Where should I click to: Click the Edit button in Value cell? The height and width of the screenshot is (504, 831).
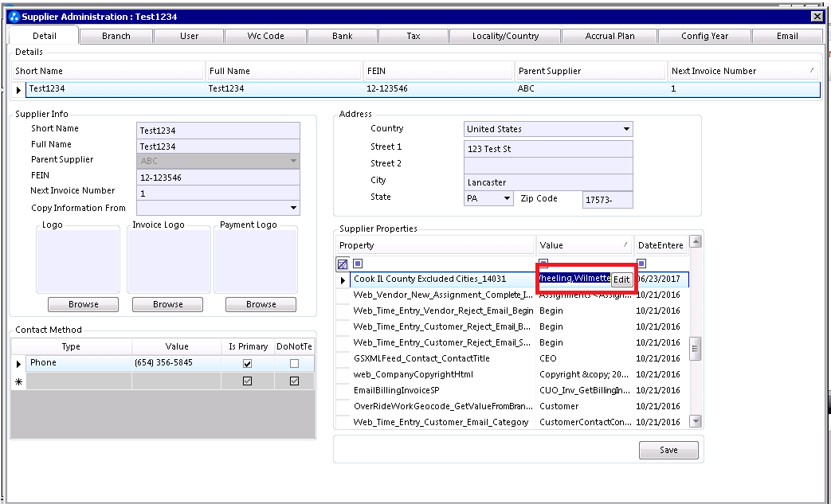(x=621, y=279)
